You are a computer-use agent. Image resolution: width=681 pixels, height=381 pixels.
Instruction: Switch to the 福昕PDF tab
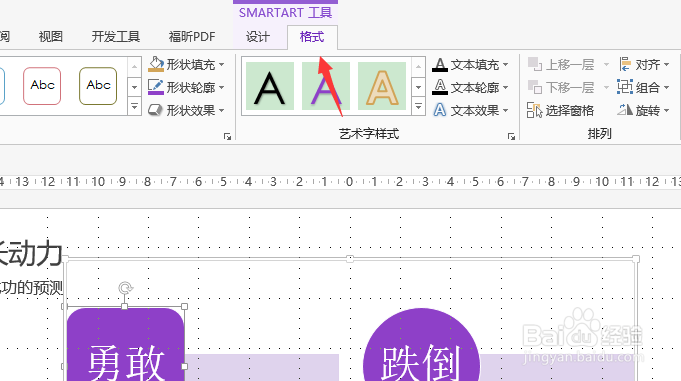click(192, 36)
